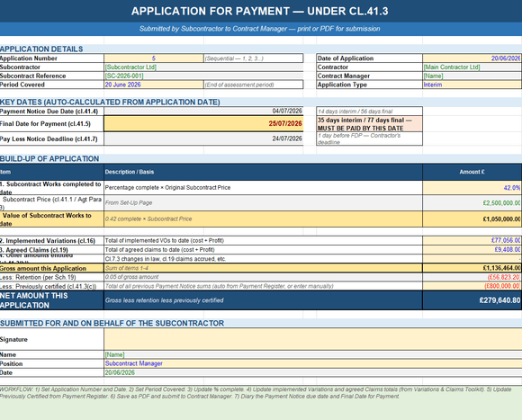Select Subcontract Reference [SC-2026-001] cell
The width and height of the screenshot is (522, 420).
203,76
